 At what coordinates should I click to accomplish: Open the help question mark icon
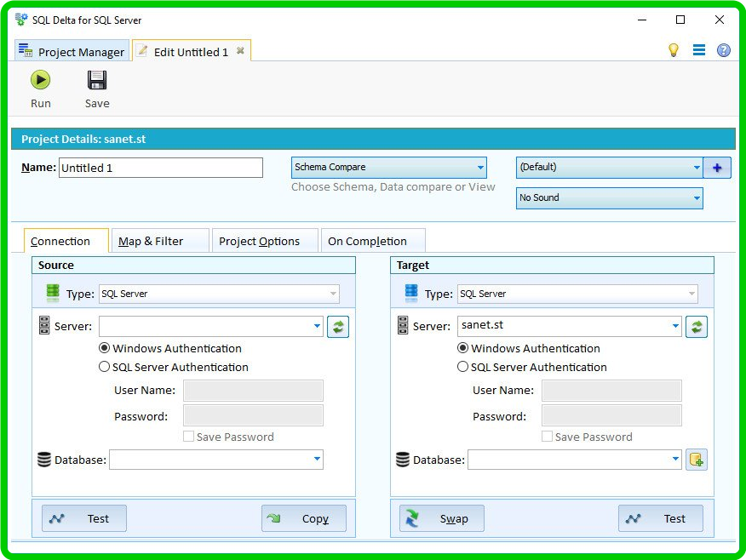[724, 50]
